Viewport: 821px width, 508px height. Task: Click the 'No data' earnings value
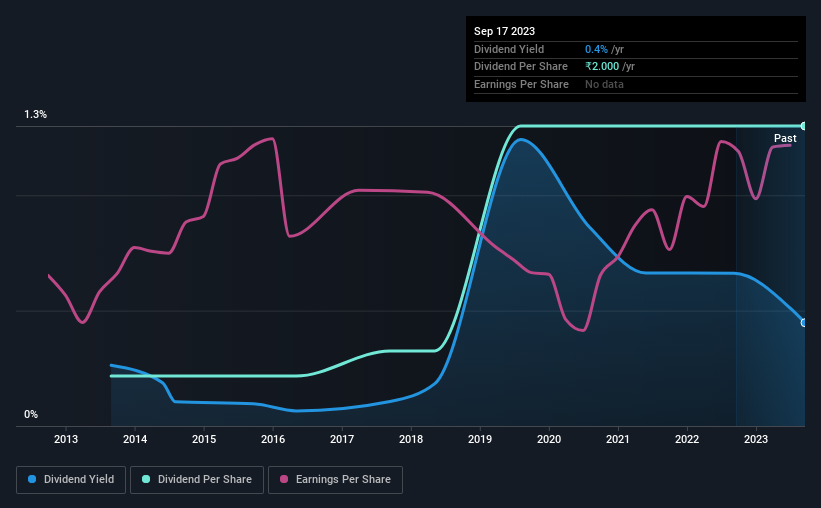coord(604,84)
